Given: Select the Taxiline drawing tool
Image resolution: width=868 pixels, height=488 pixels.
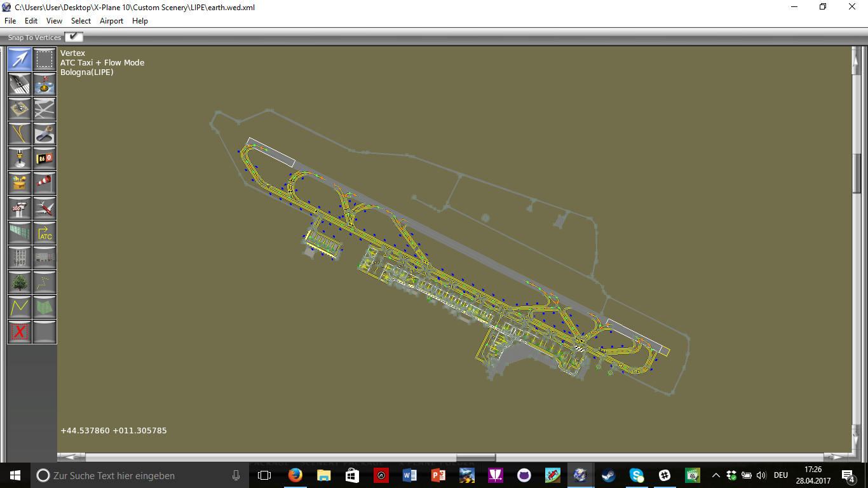Looking at the screenshot, I should click(20, 134).
